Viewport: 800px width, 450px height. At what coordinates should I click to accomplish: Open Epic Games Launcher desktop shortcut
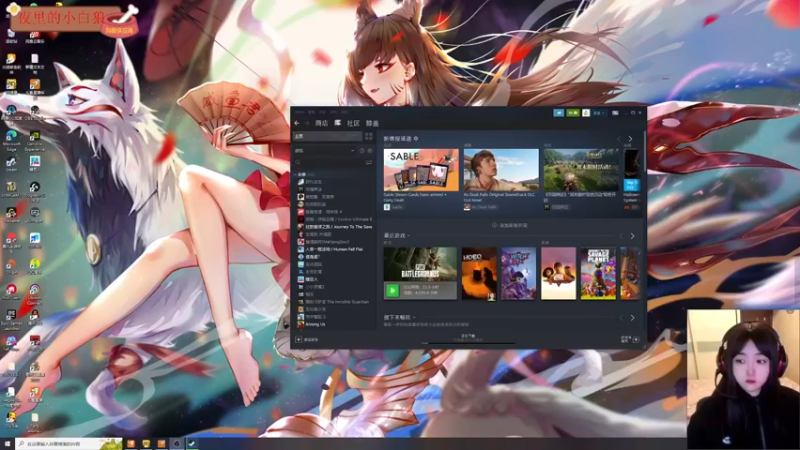click(x=11, y=319)
